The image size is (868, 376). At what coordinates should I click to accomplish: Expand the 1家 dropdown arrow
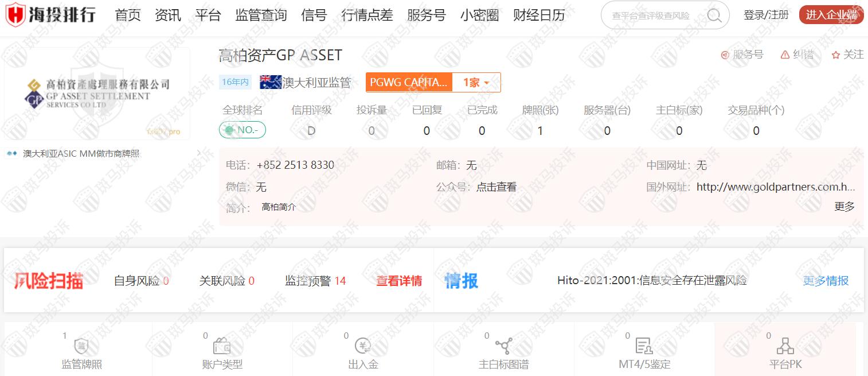click(x=487, y=83)
